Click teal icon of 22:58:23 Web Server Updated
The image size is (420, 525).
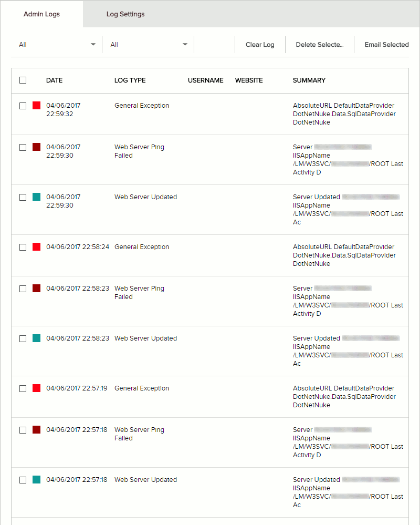pos(36,338)
